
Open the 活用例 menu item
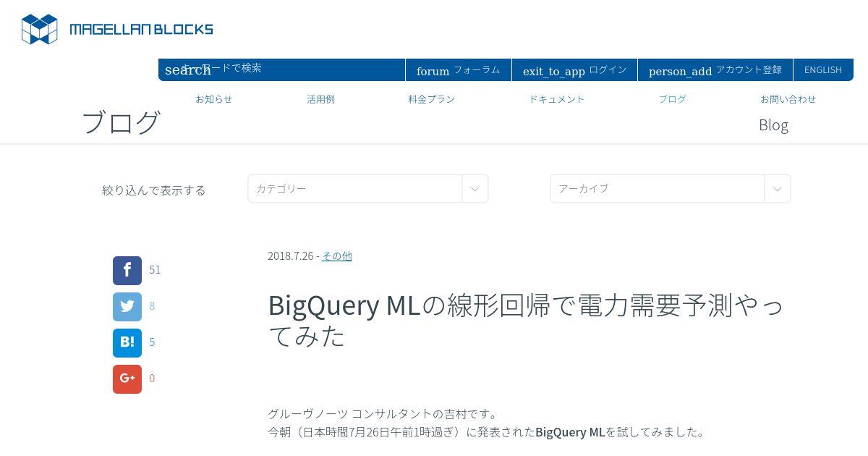(320, 99)
